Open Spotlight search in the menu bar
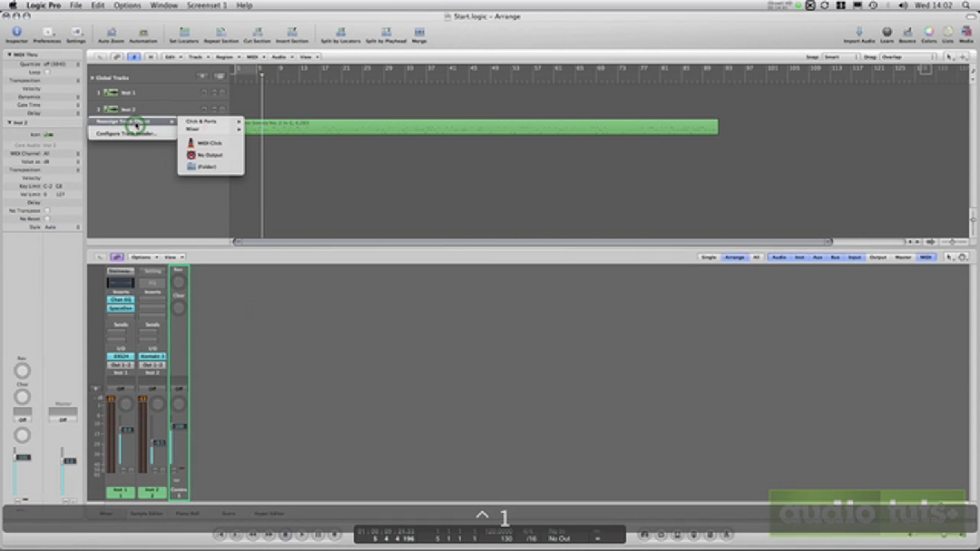The width and height of the screenshot is (980, 551). pos(966,5)
